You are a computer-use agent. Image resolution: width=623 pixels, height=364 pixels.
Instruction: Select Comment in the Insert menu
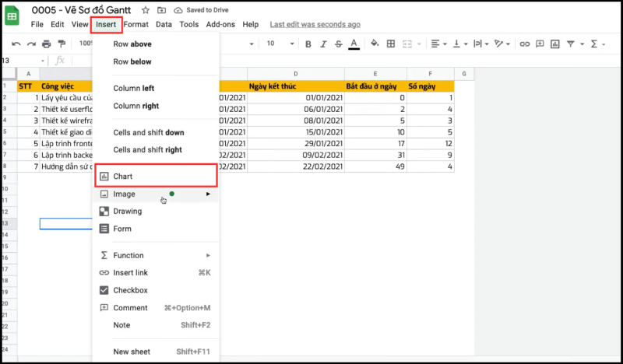156,308
